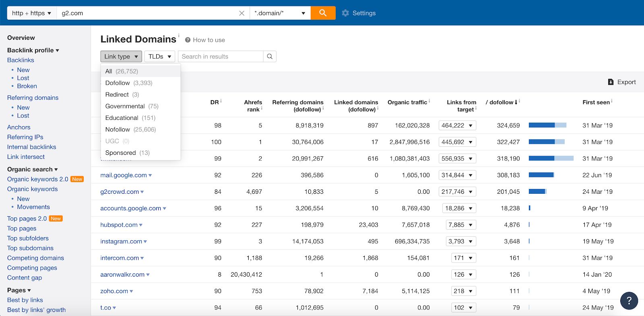This screenshot has height=316, width=644.
Task: Sort by the / dofollow column header
Action: coord(502,102)
